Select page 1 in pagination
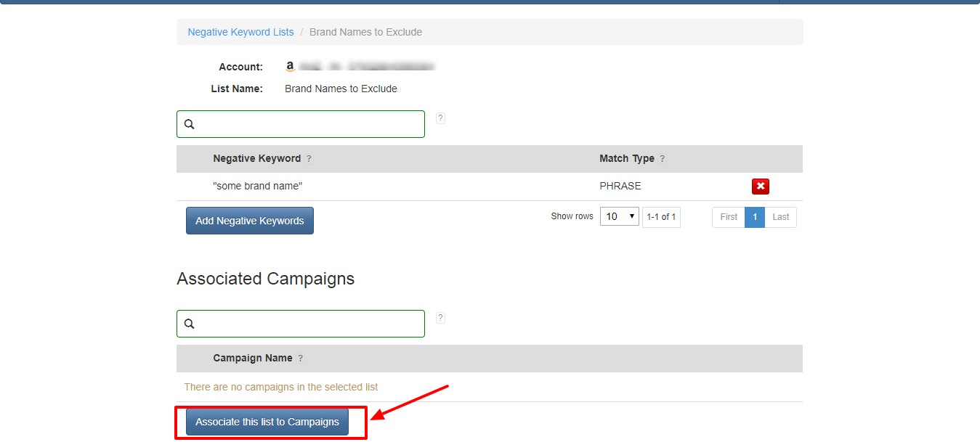980x442 pixels. coord(755,217)
